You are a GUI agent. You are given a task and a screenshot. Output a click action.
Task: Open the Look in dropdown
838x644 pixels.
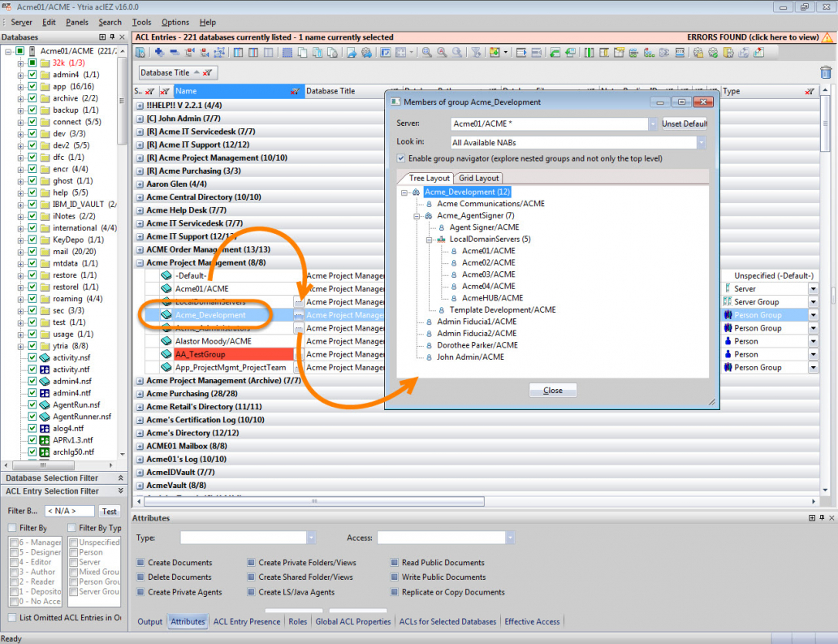(701, 142)
